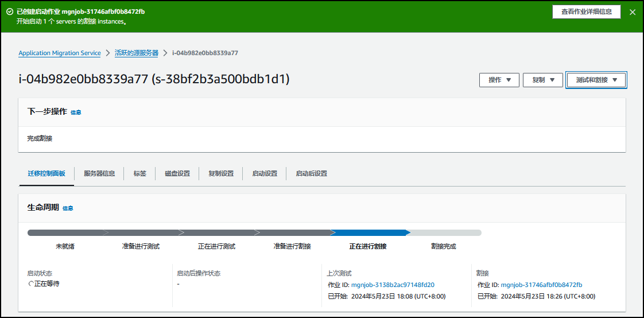Click 准备进行测试 lifecycle label
This screenshot has width=644, height=318.
(141, 246)
